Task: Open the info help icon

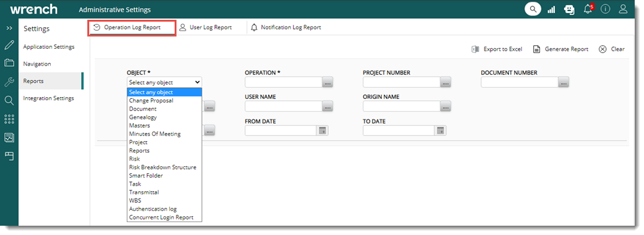Action: [x=606, y=9]
